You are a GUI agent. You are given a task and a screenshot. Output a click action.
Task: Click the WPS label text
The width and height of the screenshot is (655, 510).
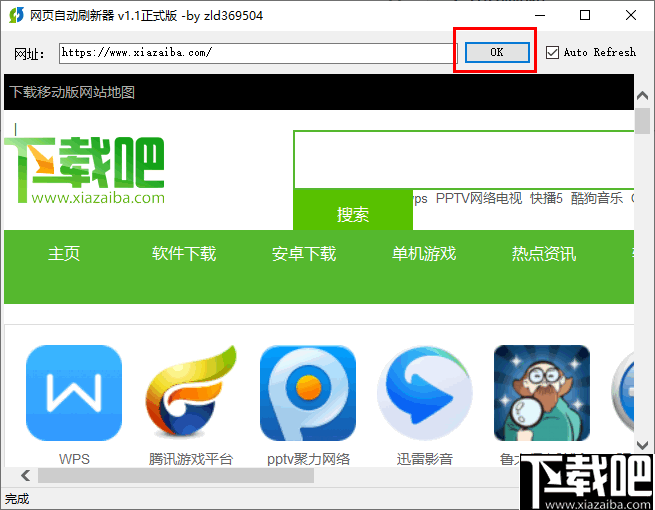pyautogui.click(x=74, y=459)
